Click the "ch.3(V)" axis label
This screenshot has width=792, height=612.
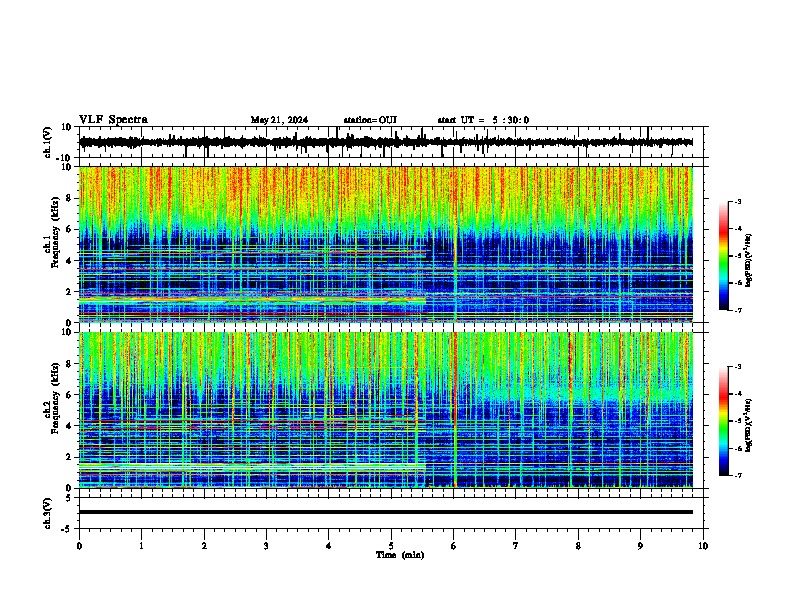pyautogui.click(x=48, y=513)
